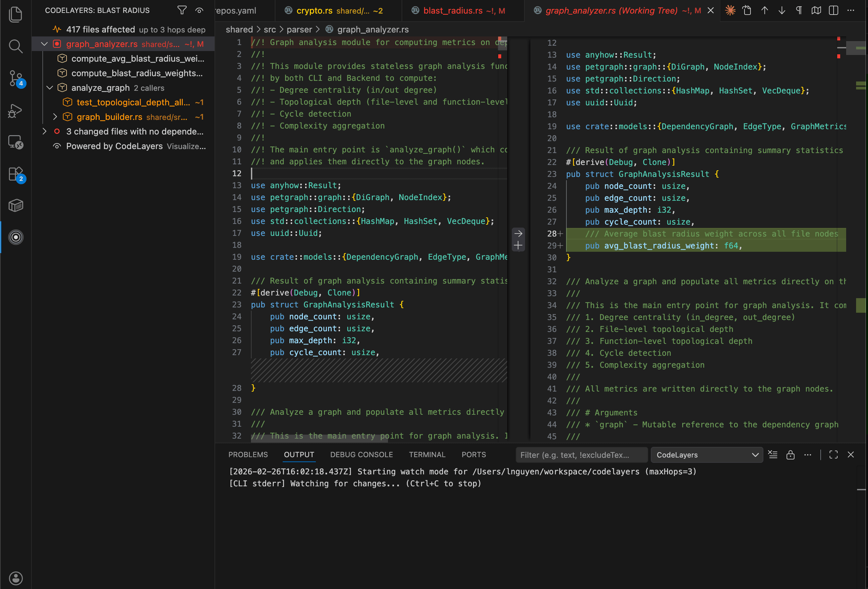This screenshot has height=589, width=868.
Task: Click the orange CodeLayers starburst toolbar icon
Action: 730,11
